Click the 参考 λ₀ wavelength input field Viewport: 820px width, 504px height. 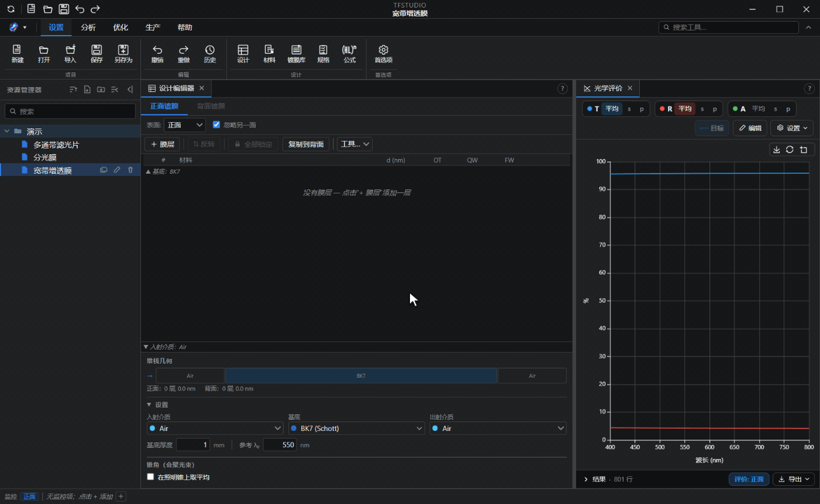pos(279,445)
